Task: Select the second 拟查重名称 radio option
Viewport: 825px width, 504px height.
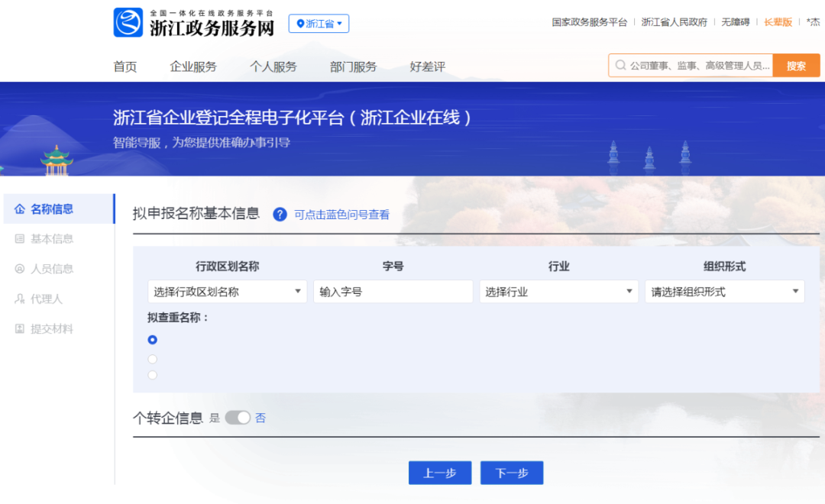Action: [153, 359]
